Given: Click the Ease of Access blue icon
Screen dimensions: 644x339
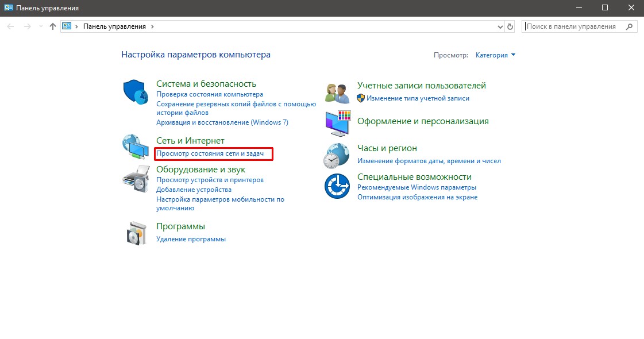Looking at the screenshot, I should [x=337, y=186].
